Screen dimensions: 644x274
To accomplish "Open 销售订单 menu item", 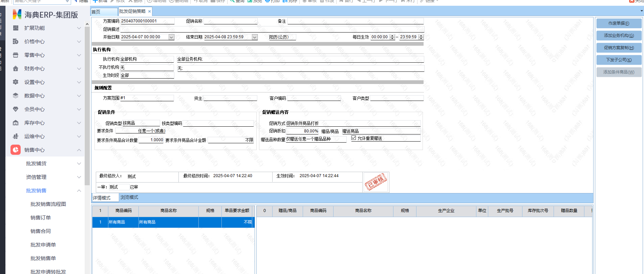I will tap(41, 218).
